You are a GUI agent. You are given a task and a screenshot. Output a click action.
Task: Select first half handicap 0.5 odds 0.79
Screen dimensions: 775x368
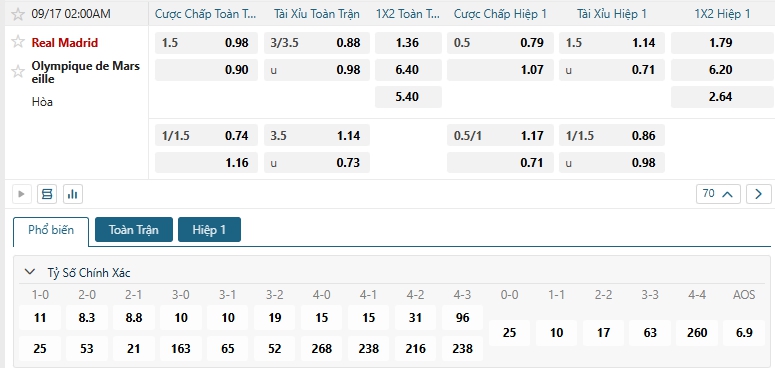click(x=500, y=43)
